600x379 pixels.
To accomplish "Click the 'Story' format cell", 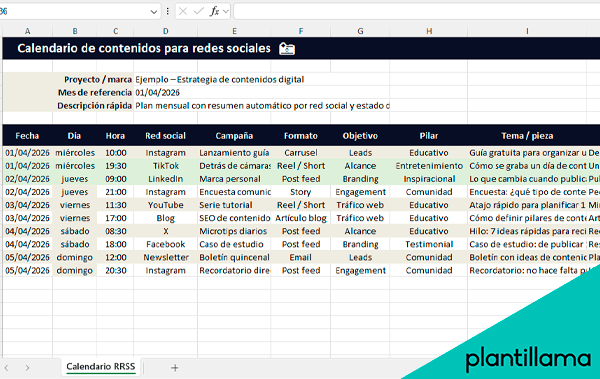I will click(301, 192).
